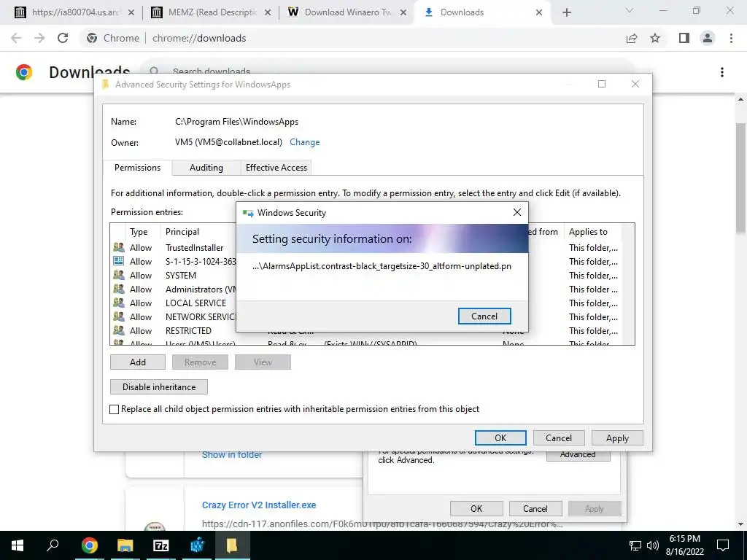
Task: Open the Auditing tab
Action: (x=206, y=168)
